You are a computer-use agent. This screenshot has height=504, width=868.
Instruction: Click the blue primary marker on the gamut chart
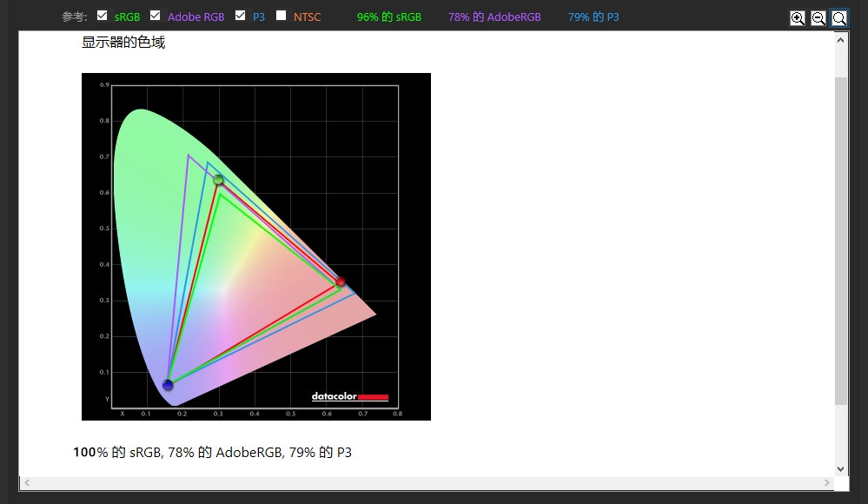pyautogui.click(x=168, y=385)
